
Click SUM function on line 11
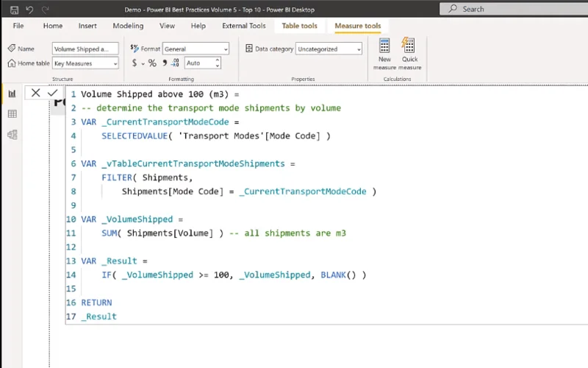click(x=109, y=233)
